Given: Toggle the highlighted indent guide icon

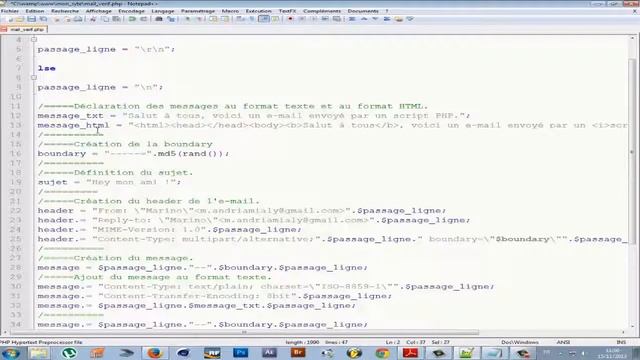Looking at the screenshot, I should pyautogui.click(x=264, y=19).
